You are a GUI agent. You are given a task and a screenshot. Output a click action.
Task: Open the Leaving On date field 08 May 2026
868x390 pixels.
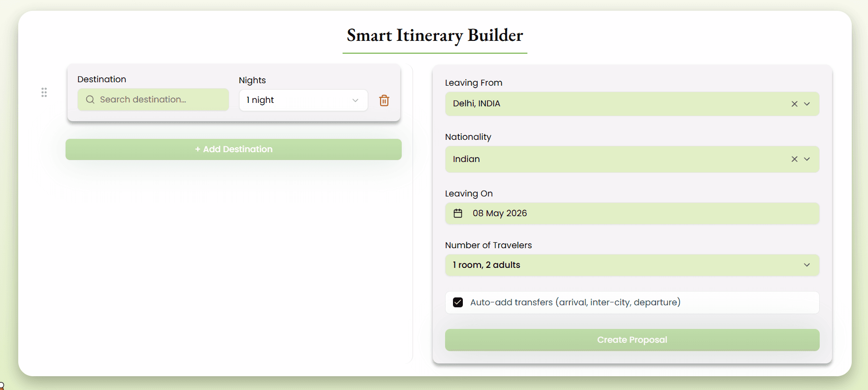tap(632, 213)
